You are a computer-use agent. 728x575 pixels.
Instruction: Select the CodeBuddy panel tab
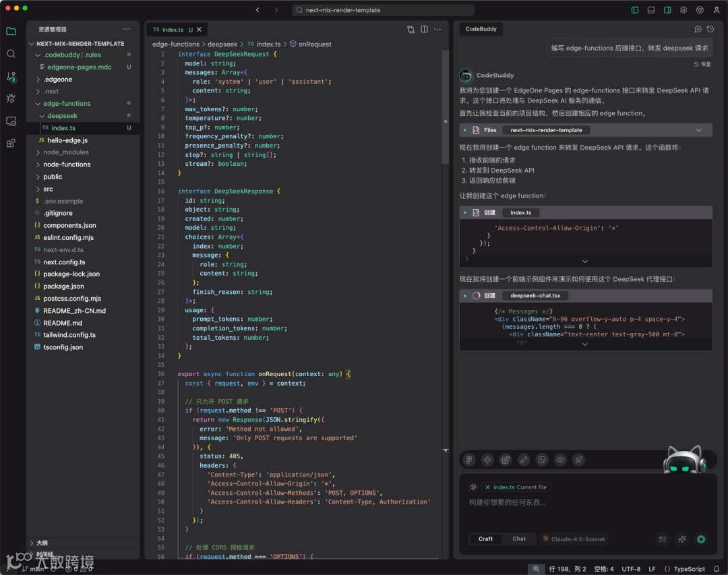481,29
